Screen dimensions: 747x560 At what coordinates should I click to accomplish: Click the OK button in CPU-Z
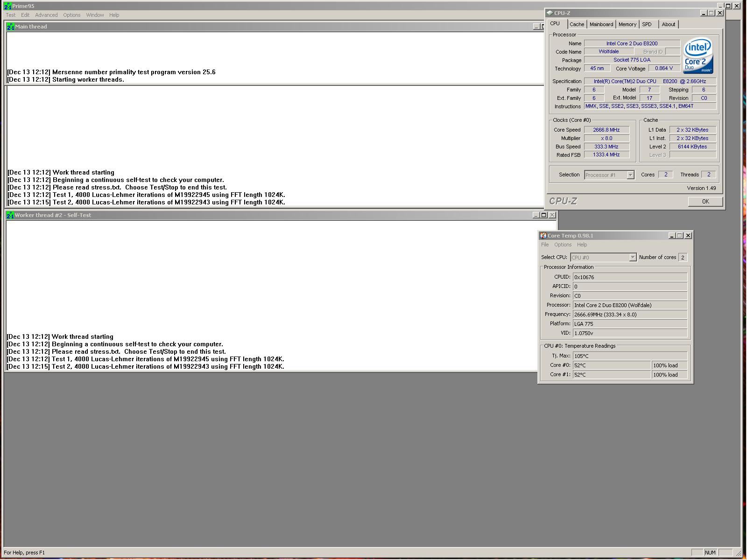pyautogui.click(x=705, y=201)
